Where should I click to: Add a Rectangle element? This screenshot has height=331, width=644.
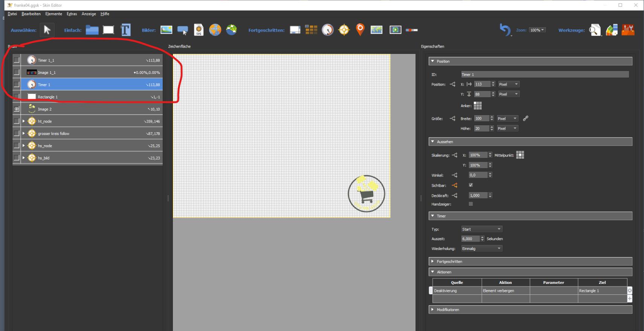[108, 30]
